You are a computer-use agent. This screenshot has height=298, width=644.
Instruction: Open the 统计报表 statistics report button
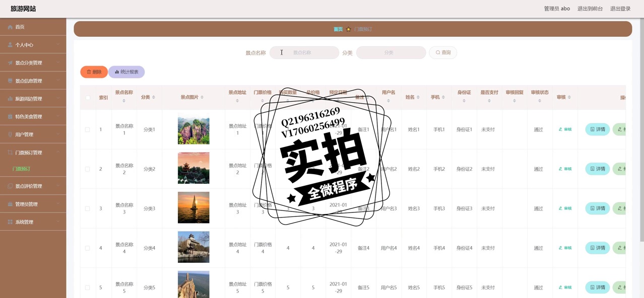click(x=126, y=72)
